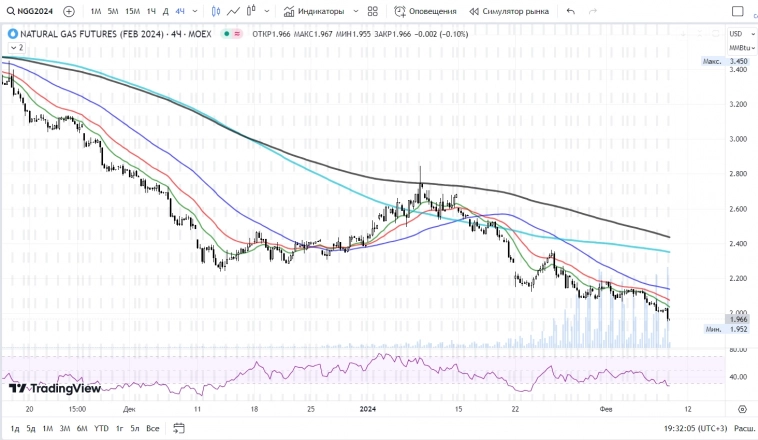
Task: Select the YTD date range
Action: [x=101, y=428]
